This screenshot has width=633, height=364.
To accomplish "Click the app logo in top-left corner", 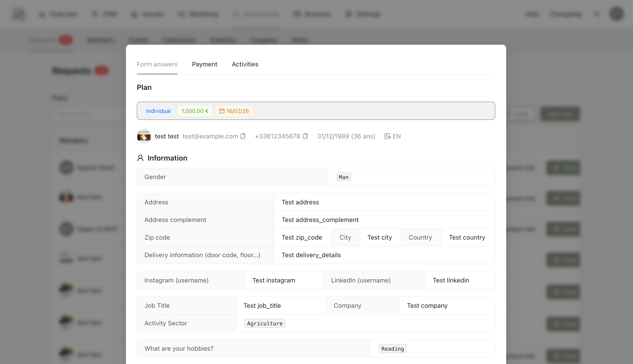I will coord(19,14).
